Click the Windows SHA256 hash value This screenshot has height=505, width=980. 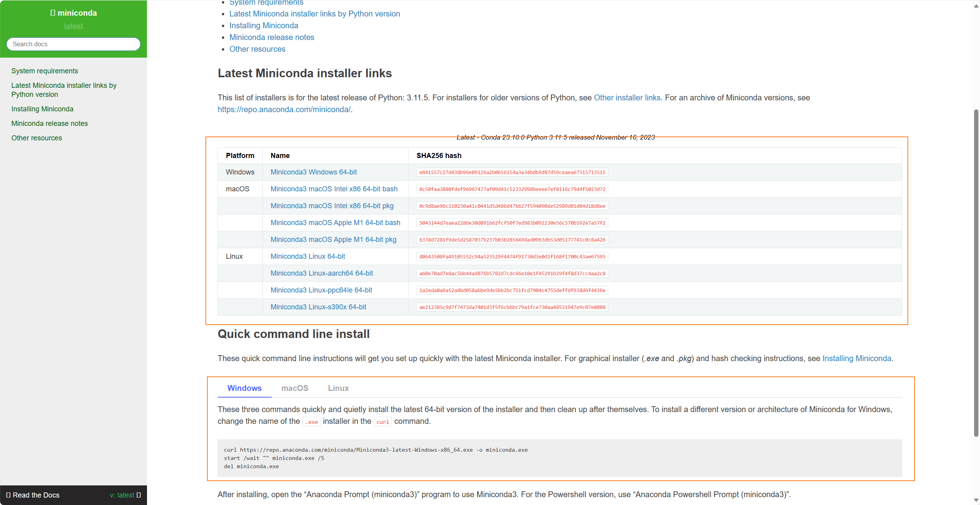(x=512, y=173)
